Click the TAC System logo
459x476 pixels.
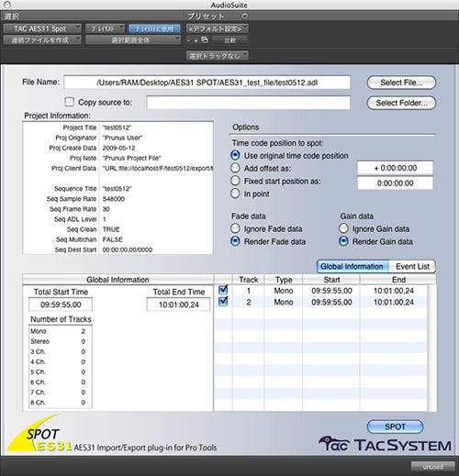[385, 444]
